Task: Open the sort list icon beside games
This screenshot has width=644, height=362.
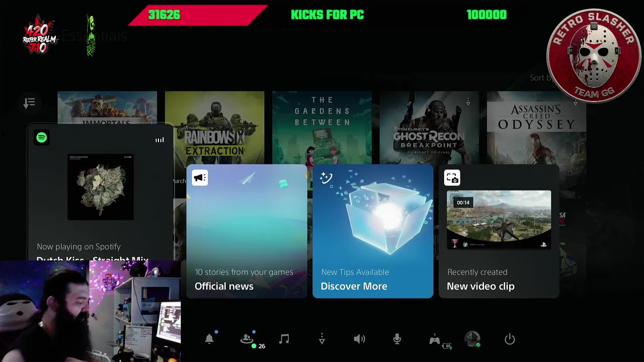Action: (29, 103)
